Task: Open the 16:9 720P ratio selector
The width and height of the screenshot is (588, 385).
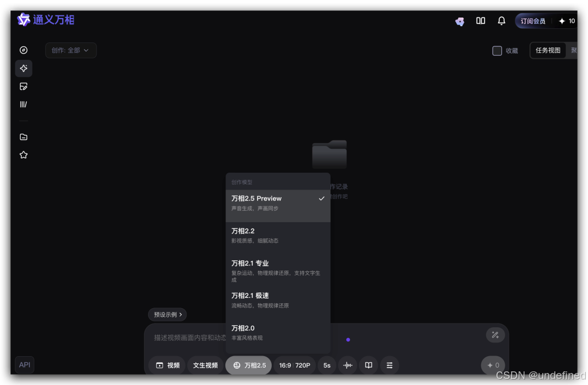Action: pos(295,365)
